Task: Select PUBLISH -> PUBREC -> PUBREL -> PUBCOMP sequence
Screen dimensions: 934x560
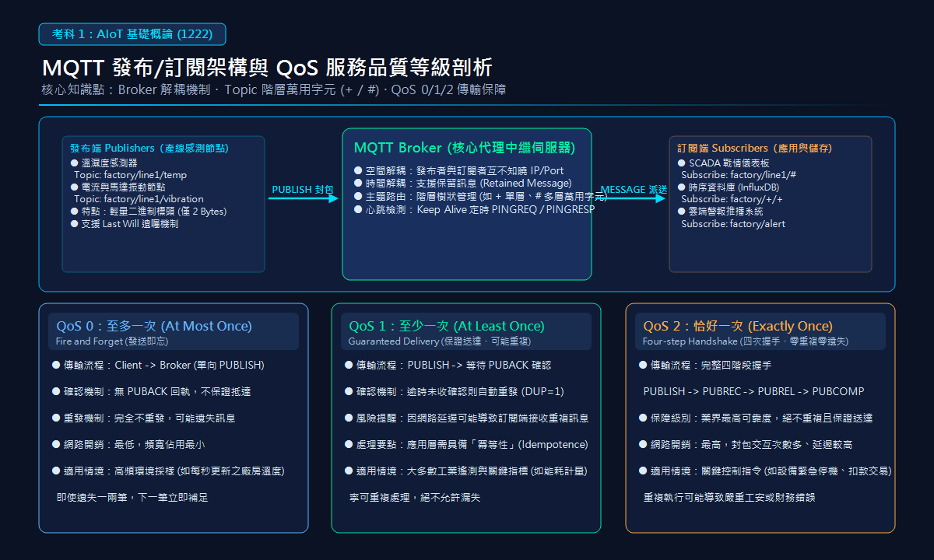Action: [754, 391]
